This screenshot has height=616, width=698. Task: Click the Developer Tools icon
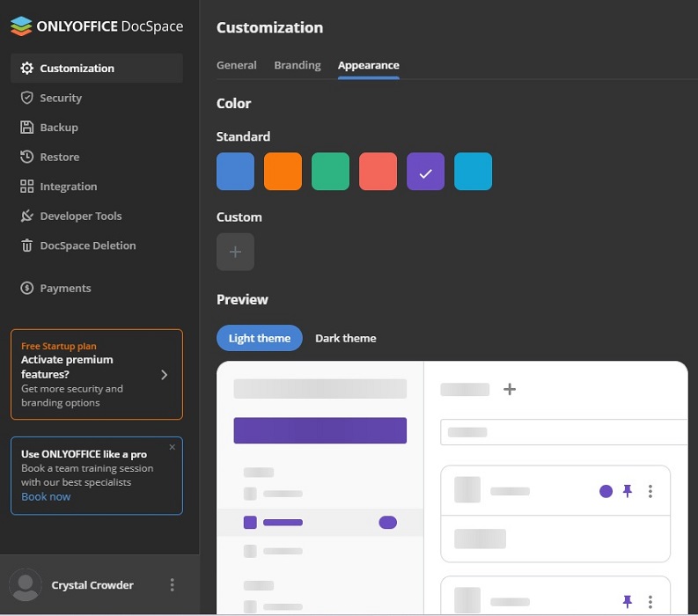click(x=26, y=216)
